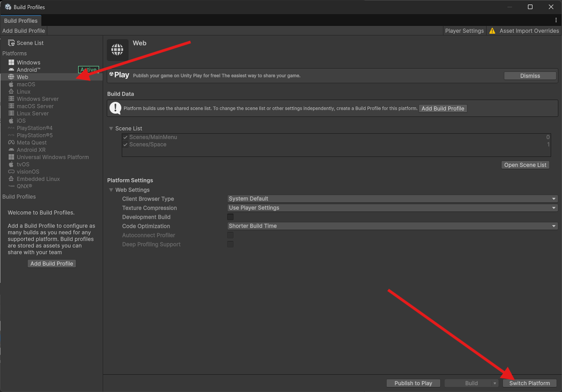
Task: Click the Web globe icon in platform list
Action: (x=11, y=77)
